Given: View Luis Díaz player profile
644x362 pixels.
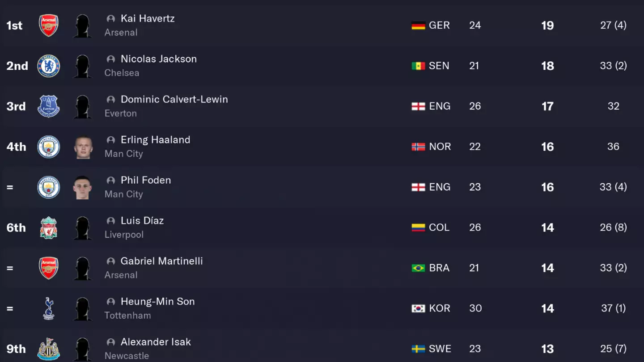Looking at the screenshot, I should tap(142, 221).
